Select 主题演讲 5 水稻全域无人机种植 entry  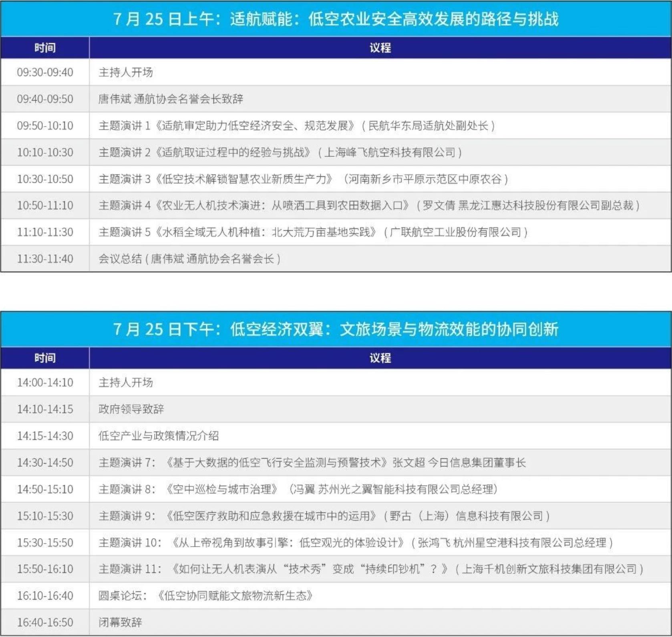(x=313, y=232)
